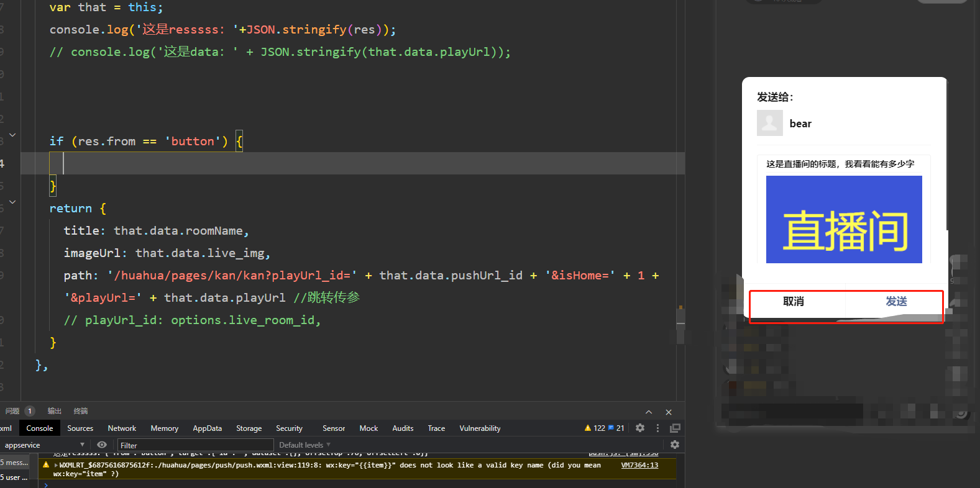980x488 pixels.
Task: Open the Network tab
Action: coord(122,428)
